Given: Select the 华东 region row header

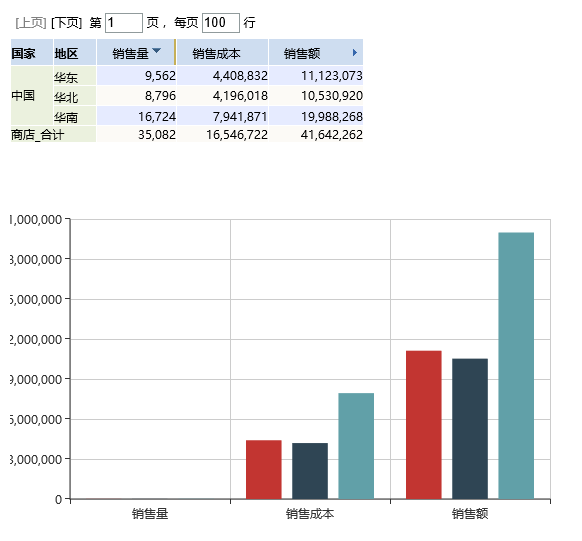Looking at the screenshot, I should tap(75, 76).
